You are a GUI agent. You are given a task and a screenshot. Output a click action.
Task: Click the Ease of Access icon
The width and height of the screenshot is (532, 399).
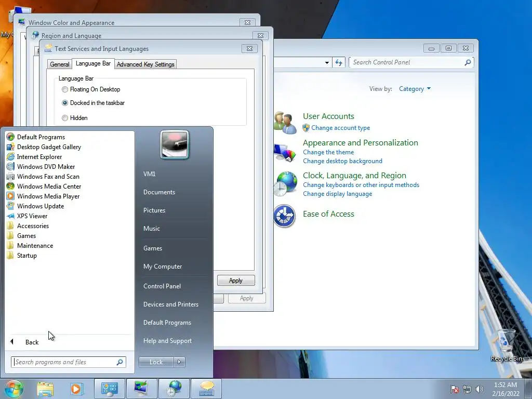[x=284, y=216]
